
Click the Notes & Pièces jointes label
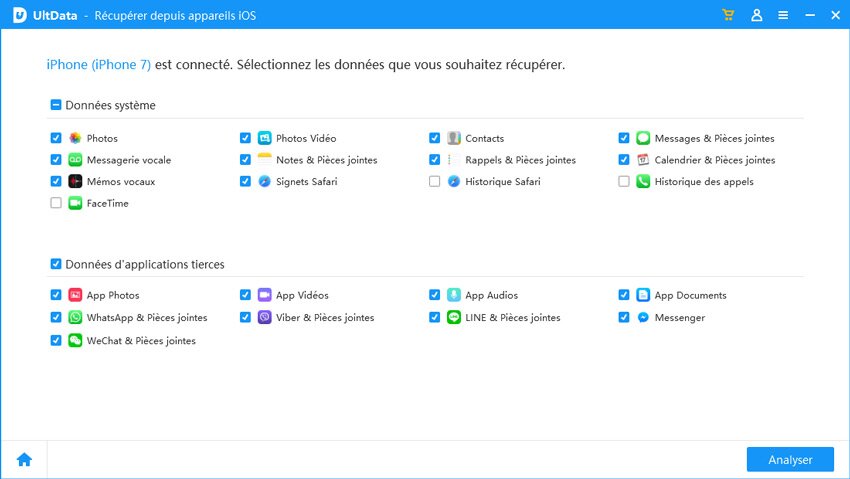tap(326, 160)
